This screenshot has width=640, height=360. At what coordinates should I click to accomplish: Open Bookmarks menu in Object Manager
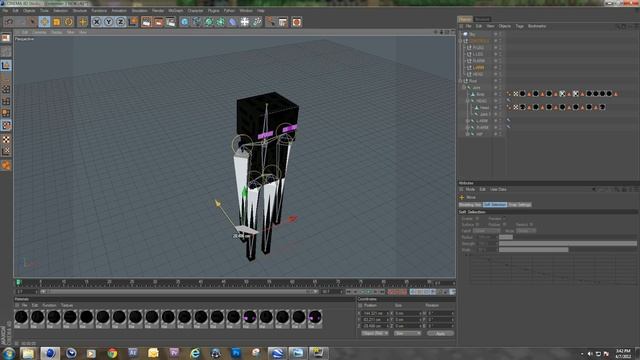pyautogui.click(x=537, y=26)
